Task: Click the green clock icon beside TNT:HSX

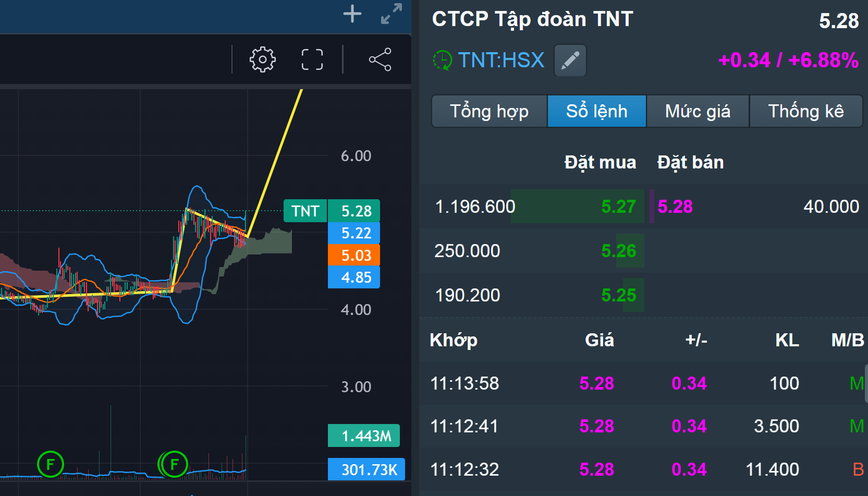Action: (443, 60)
